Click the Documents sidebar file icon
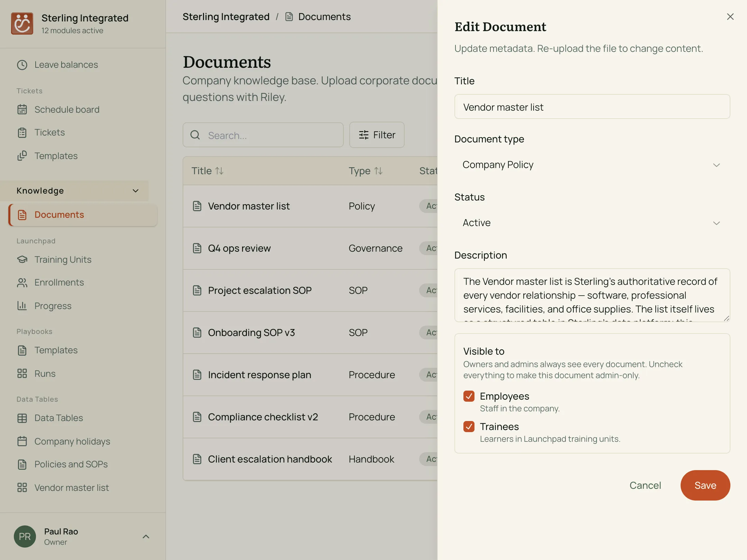747x560 pixels. pyautogui.click(x=22, y=215)
